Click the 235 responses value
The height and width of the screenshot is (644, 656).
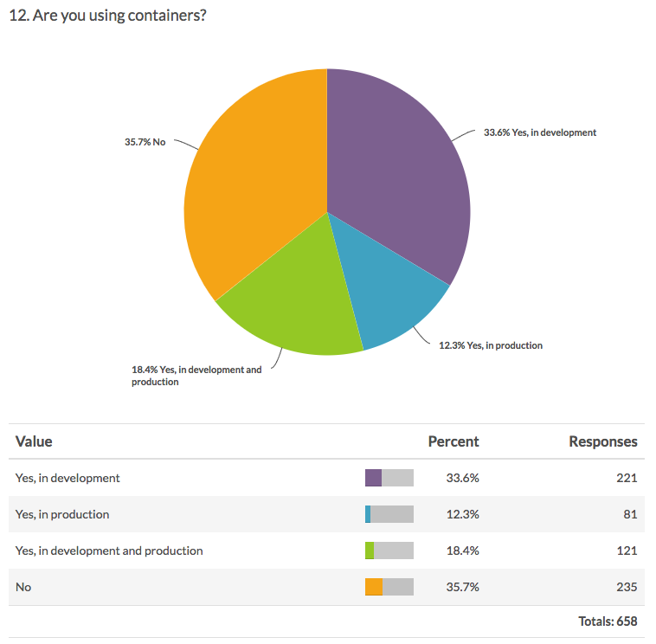627,587
